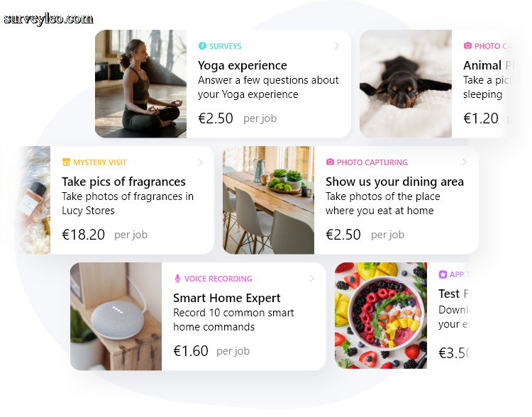
Task: Select the yoga woman thumbnail
Action: point(141,84)
